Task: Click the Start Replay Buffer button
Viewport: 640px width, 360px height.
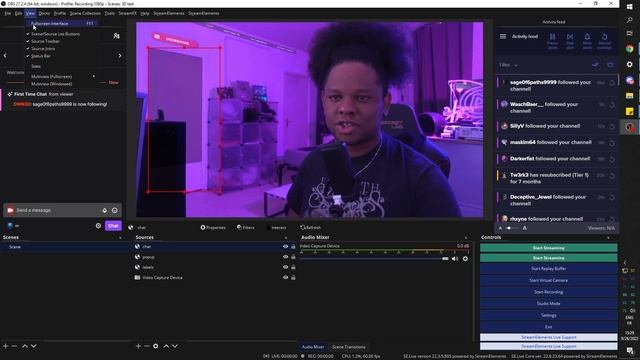Action: coord(549,269)
